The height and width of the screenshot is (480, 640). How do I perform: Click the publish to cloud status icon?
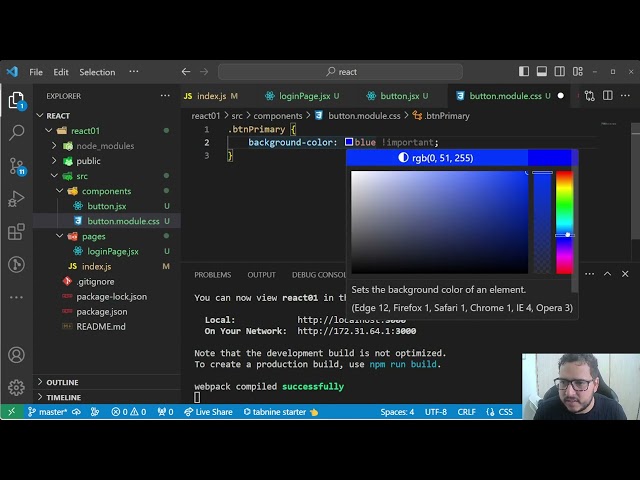76,412
